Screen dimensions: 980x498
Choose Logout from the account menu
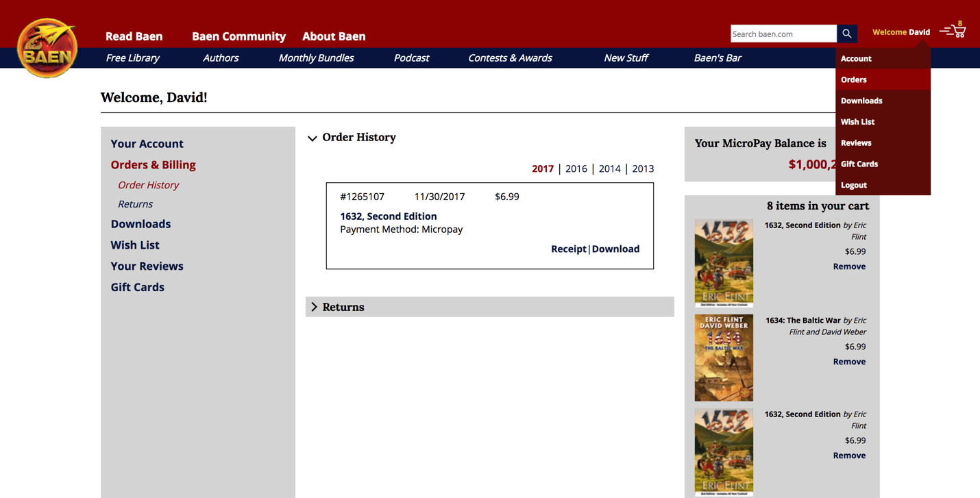(854, 185)
